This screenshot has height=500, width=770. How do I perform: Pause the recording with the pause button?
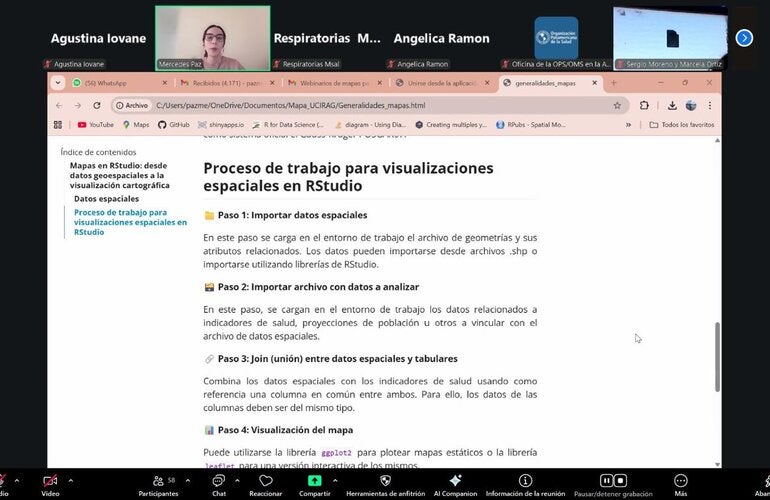[606, 480]
